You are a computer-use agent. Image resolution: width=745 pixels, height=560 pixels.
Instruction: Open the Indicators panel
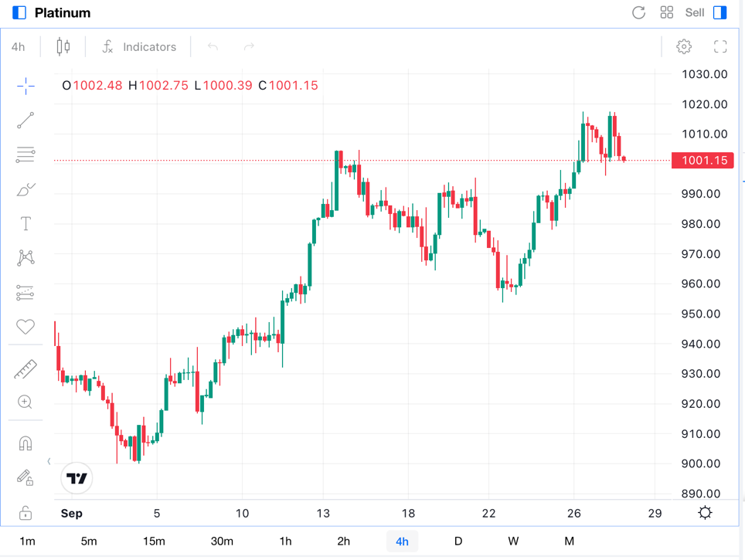click(139, 47)
